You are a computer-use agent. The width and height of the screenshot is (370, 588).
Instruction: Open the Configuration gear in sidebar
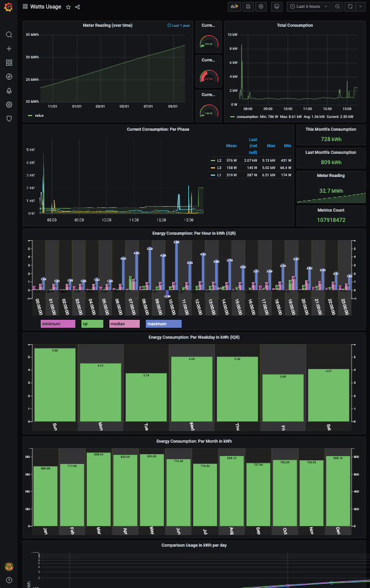click(9, 105)
